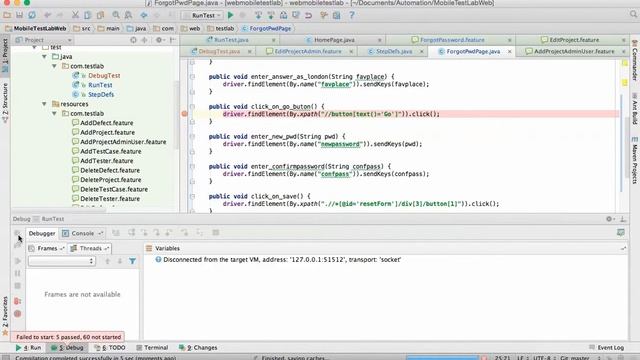Screen dimensions: 640x360
Task: Click the Pause Program icon in Debug sidebar
Action: point(18,273)
